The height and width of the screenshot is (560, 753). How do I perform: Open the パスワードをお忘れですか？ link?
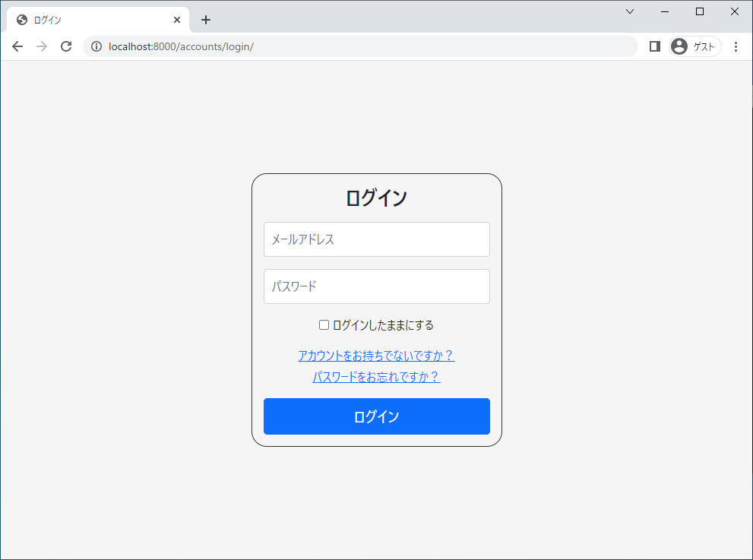coord(376,376)
